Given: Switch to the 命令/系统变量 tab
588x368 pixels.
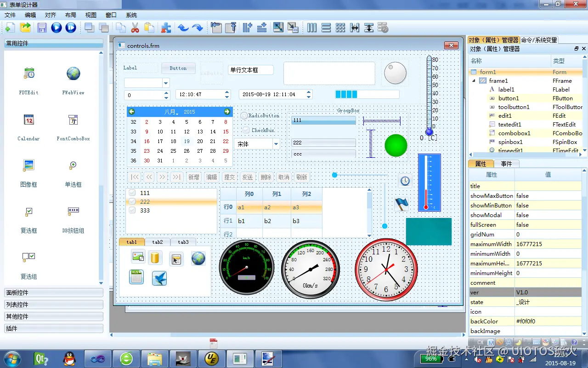Looking at the screenshot, I should 539,40.
